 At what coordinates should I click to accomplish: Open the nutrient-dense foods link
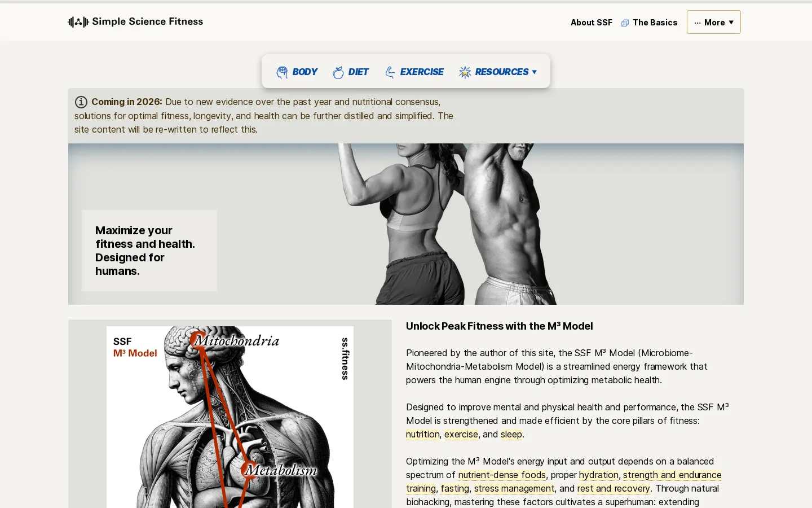[502, 475]
